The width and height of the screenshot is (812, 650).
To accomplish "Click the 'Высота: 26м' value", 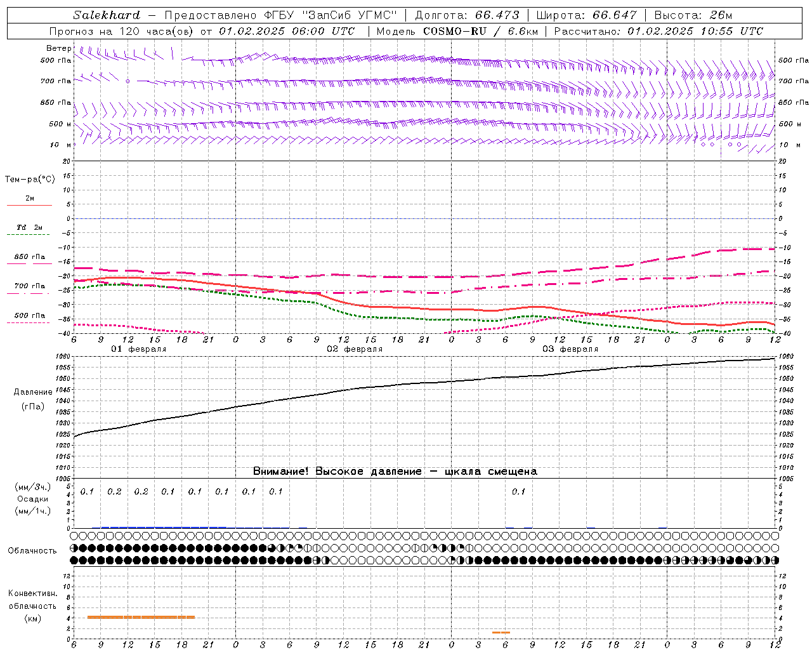I will point(693,15).
